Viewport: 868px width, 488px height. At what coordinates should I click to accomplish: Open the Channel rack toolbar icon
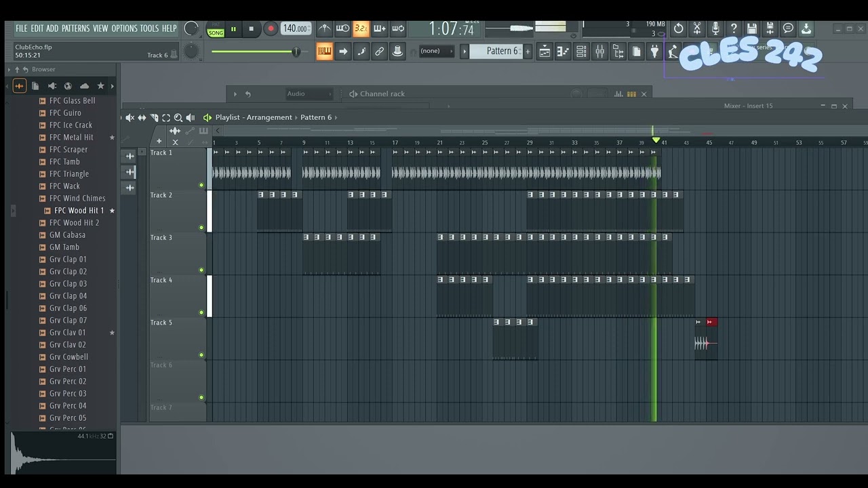[x=581, y=52]
